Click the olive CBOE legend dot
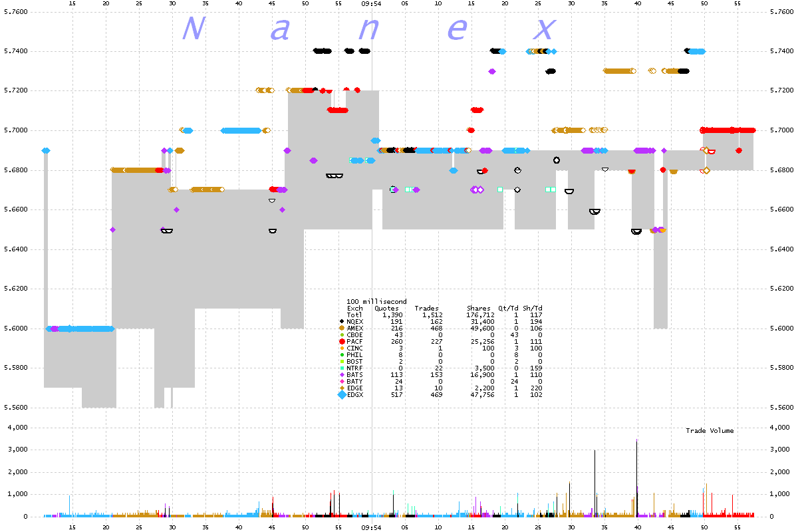Viewport: 798px width, 532px height. click(x=342, y=334)
